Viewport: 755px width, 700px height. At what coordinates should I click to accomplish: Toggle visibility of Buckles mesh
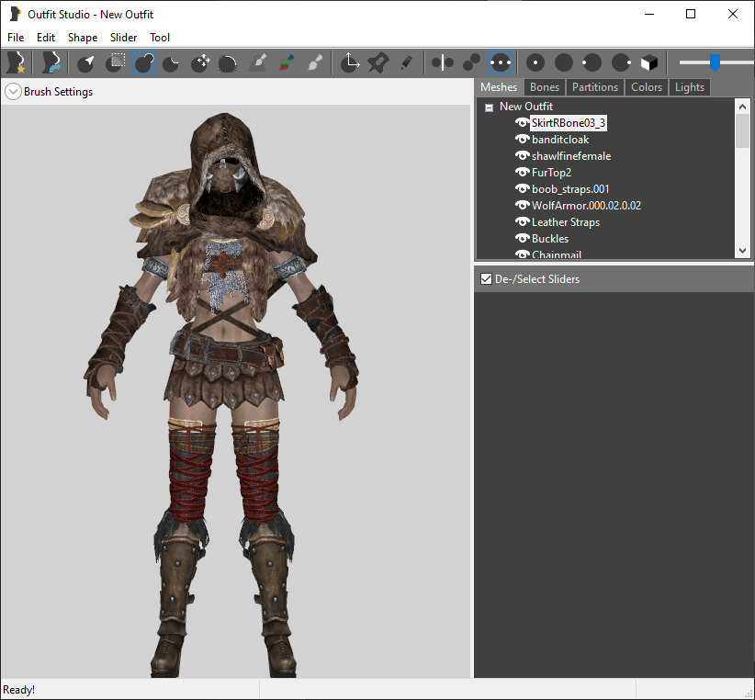click(x=522, y=238)
